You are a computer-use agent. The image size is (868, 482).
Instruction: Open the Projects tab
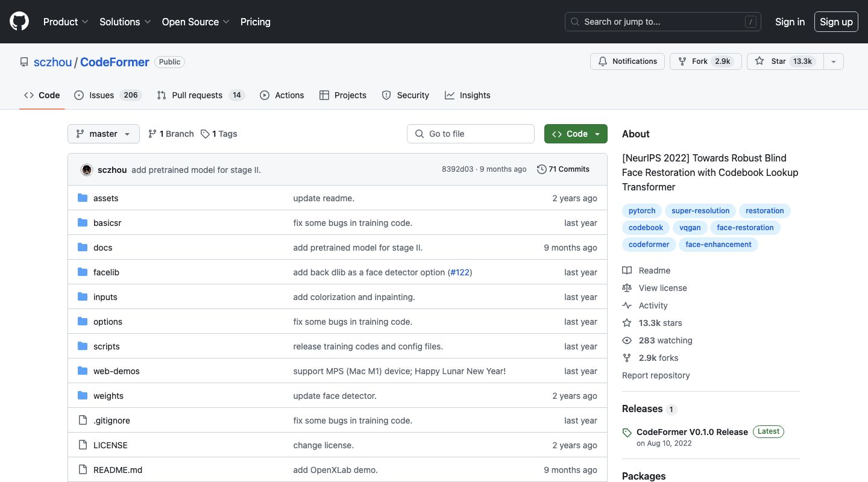click(343, 95)
